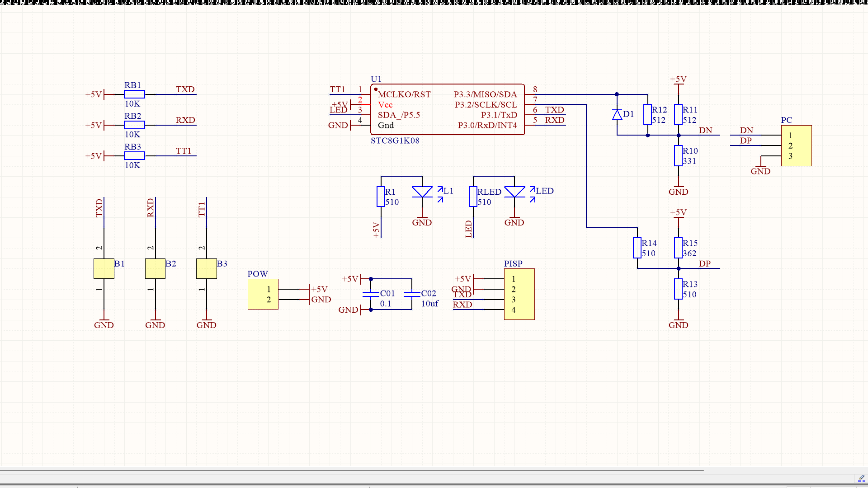Select resistor R10 symbol
Viewport: 868px width, 488px height.
click(x=678, y=156)
